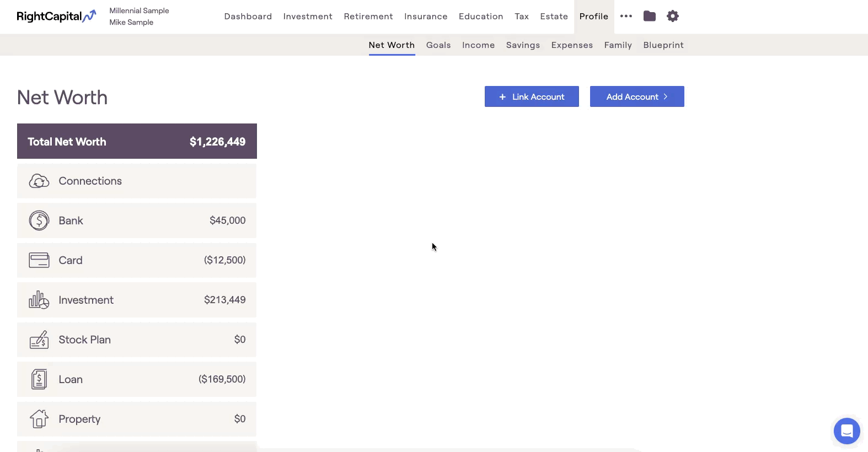This screenshot has width=868, height=452.
Task: Open the chat support bubble
Action: [846, 431]
